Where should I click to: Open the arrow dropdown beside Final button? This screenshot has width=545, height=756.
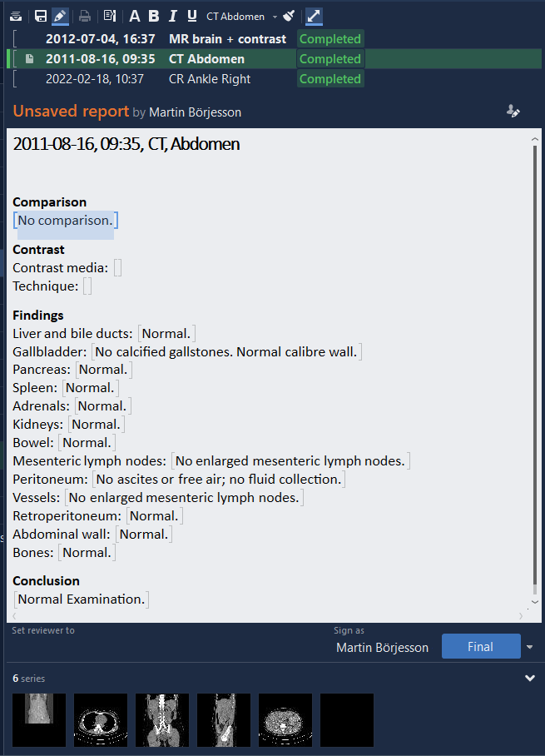pyautogui.click(x=530, y=647)
